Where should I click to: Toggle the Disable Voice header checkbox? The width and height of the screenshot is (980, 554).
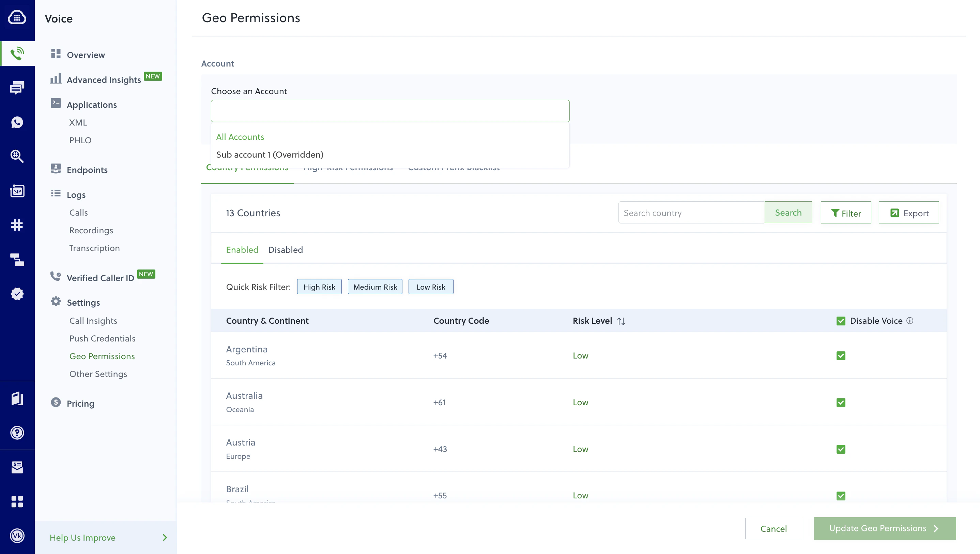click(841, 321)
